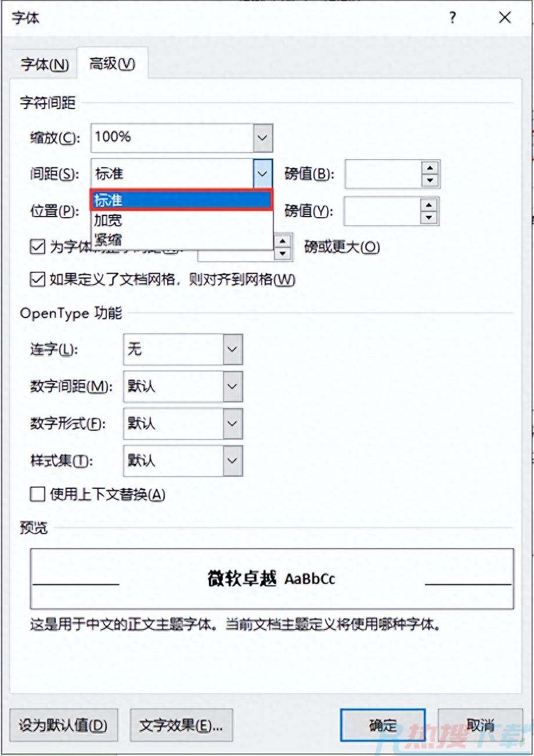Open the 位置 position dropdown
534x756 pixels.
pyautogui.click(x=262, y=211)
